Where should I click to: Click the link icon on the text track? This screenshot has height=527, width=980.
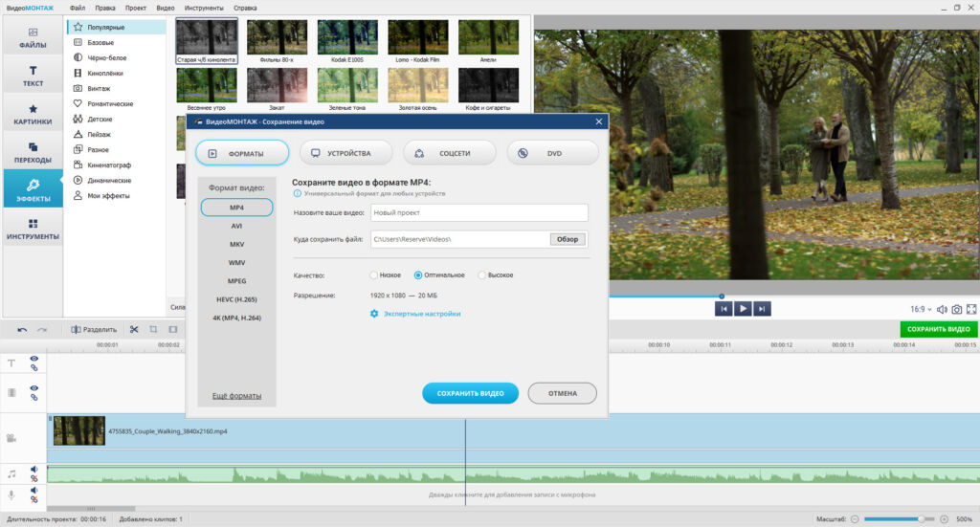(x=33, y=368)
